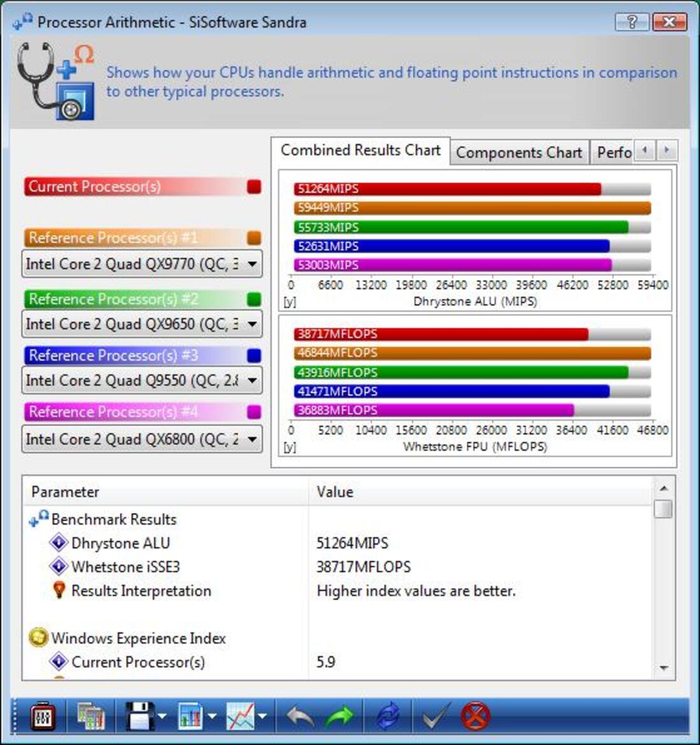Click the Parameter column header

point(166,492)
